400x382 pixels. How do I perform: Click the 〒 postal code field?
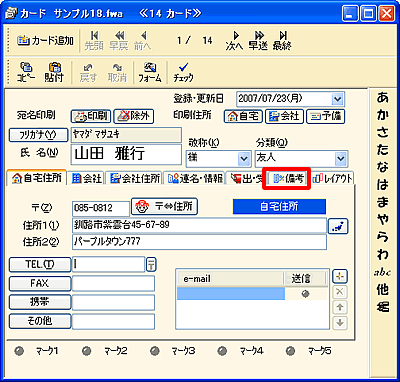[101, 209]
